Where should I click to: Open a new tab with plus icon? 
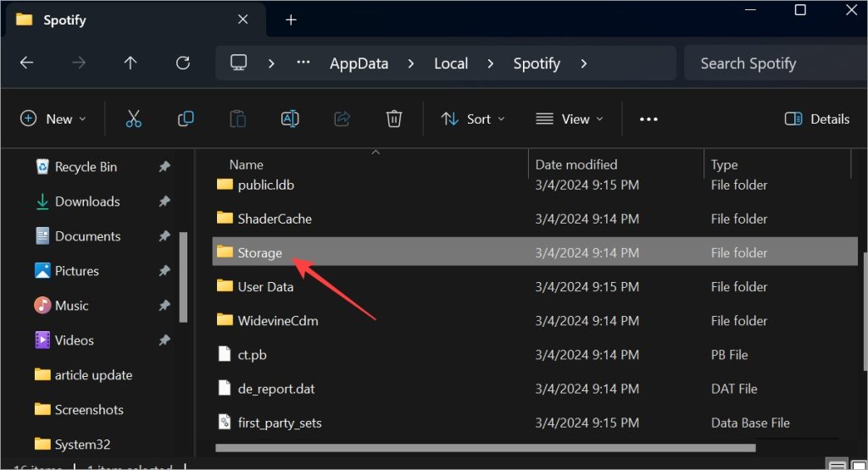(291, 20)
